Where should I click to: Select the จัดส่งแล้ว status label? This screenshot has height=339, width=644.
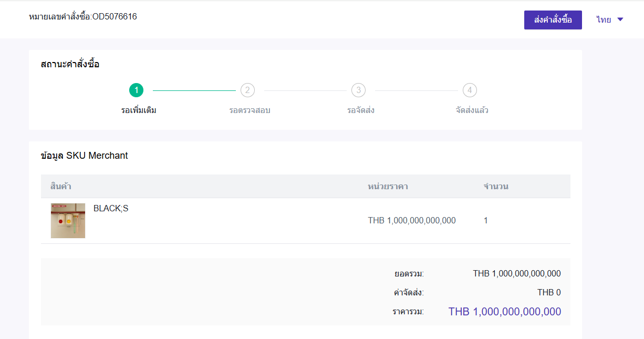point(472,110)
